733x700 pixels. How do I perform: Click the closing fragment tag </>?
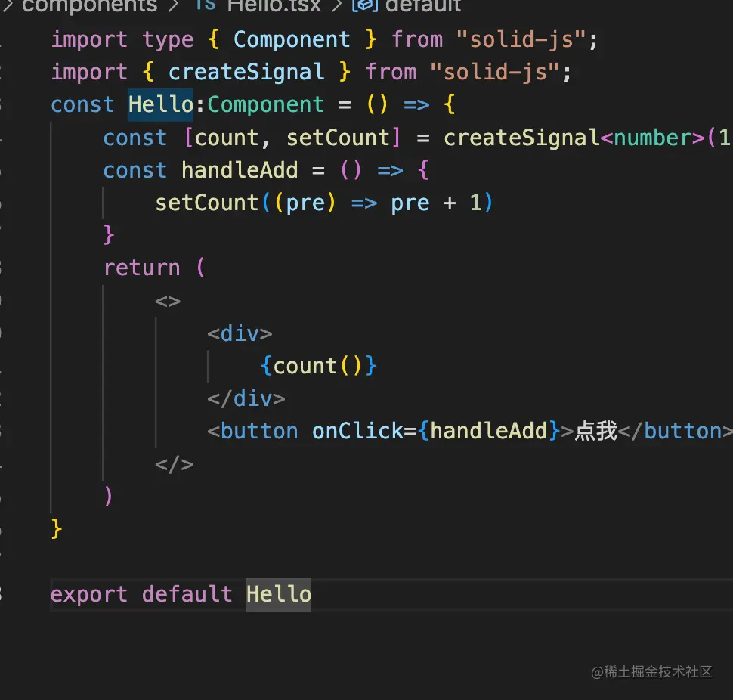pyautogui.click(x=175, y=464)
